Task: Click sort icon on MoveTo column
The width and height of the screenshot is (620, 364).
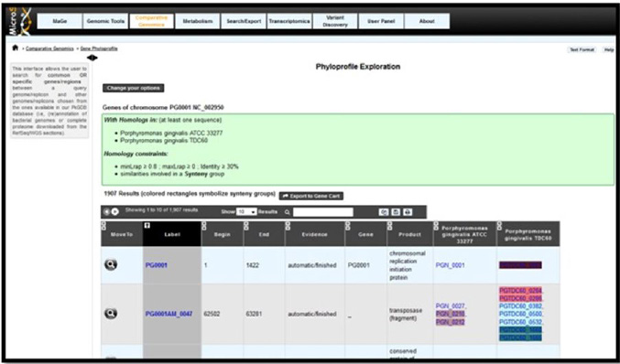Action: [x=103, y=225]
